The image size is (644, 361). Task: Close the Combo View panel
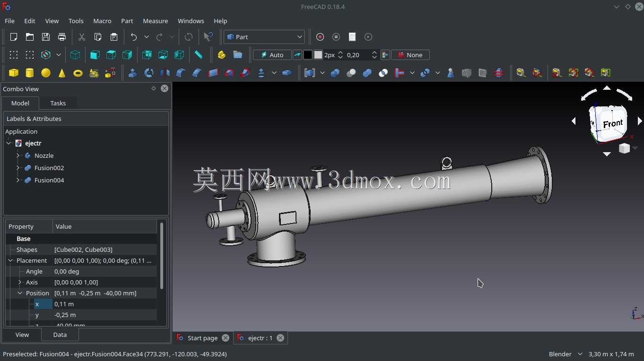165,88
